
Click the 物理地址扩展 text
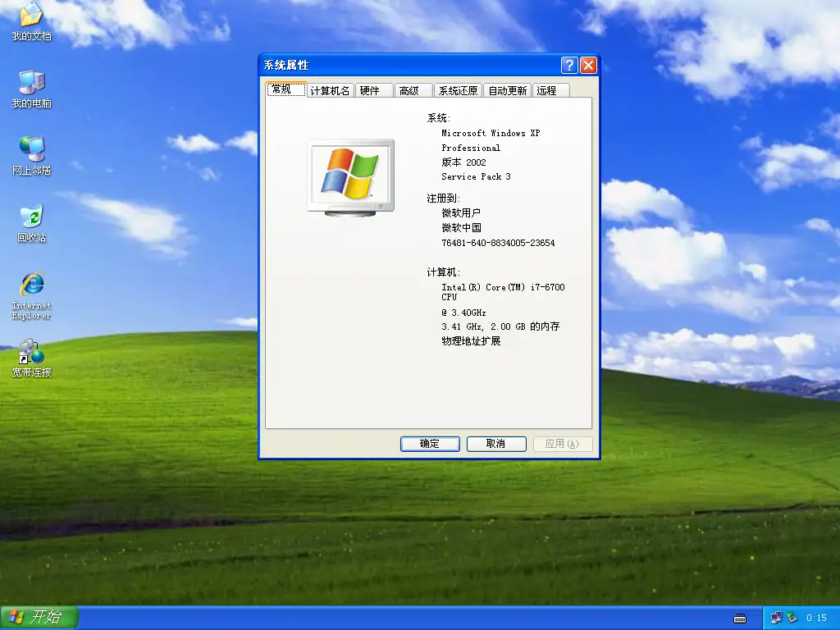point(471,340)
